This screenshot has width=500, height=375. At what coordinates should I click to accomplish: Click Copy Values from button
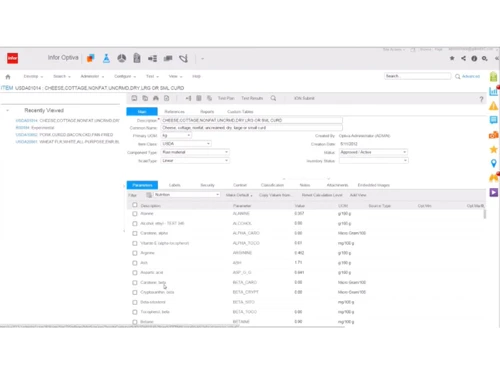point(275,195)
